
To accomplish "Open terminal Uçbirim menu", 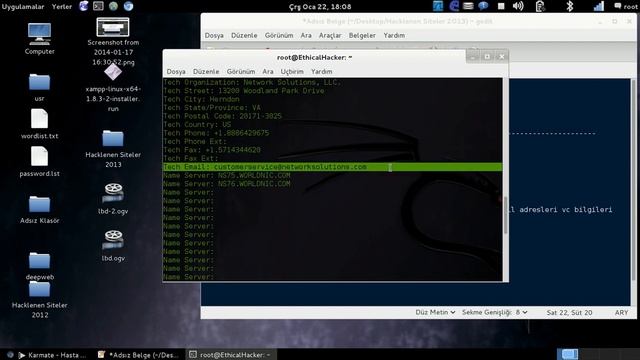I will pyautogui.click(x=292, y=71).
